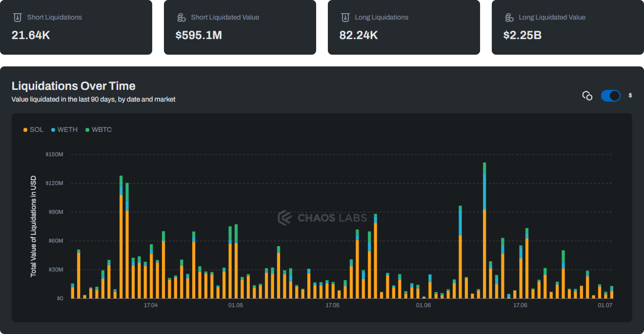The width and height of the screenshot is (644, 334).
Task: Click the $2.25B long liquidated value
Action: [x=522, y=35]
